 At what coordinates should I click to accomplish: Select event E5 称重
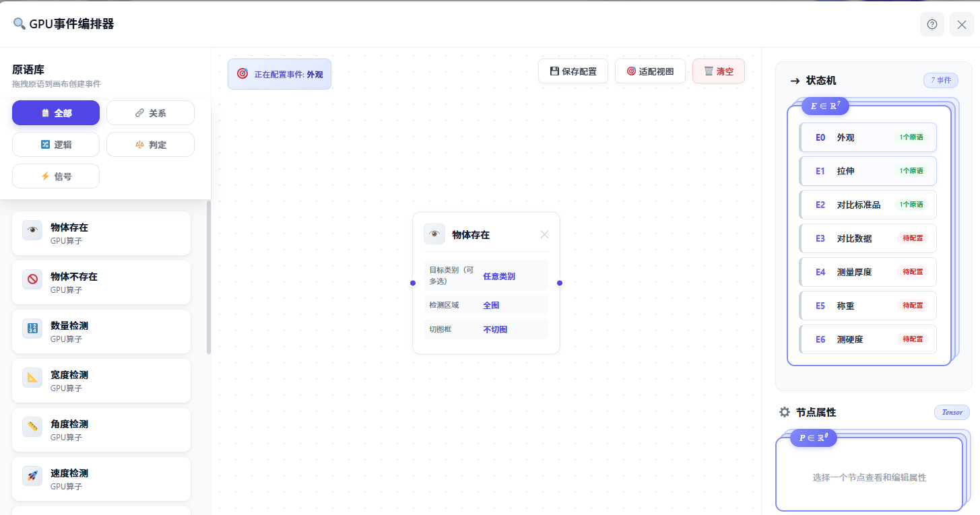click(x=868, y=306)
